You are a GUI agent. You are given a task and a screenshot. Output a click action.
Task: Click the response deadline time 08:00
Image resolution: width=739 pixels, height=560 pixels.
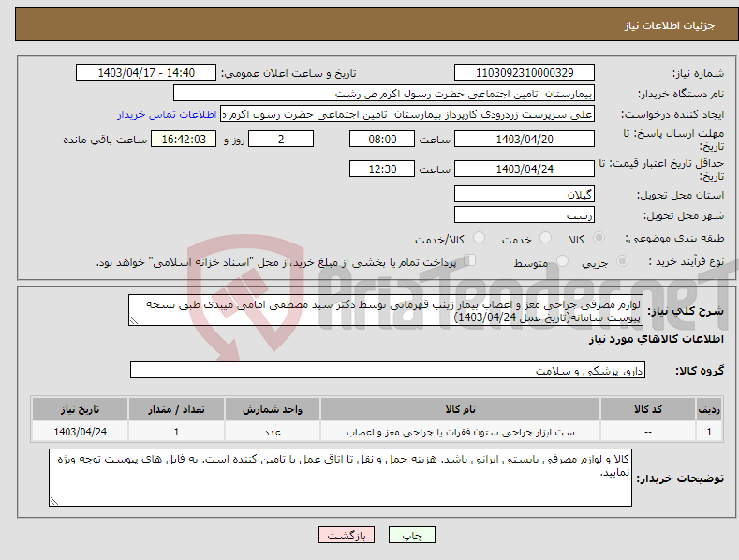tap(382, 139)
